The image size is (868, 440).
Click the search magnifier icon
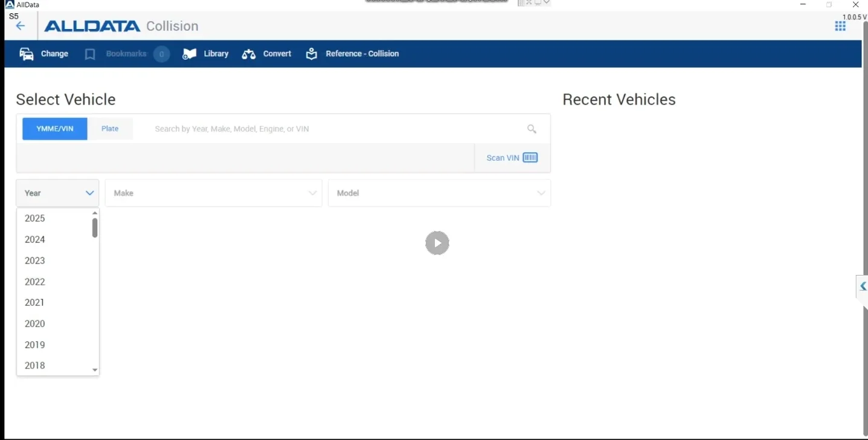(532, 129)
